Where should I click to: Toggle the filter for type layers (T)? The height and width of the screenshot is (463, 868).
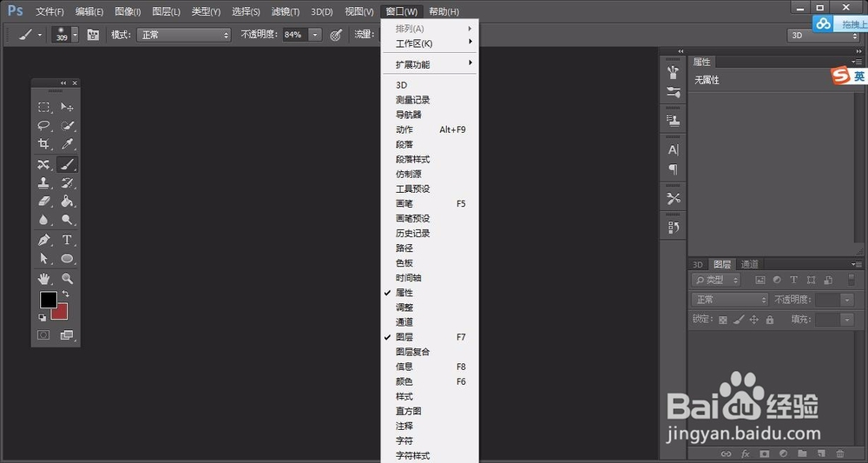(x=794, y=280)
